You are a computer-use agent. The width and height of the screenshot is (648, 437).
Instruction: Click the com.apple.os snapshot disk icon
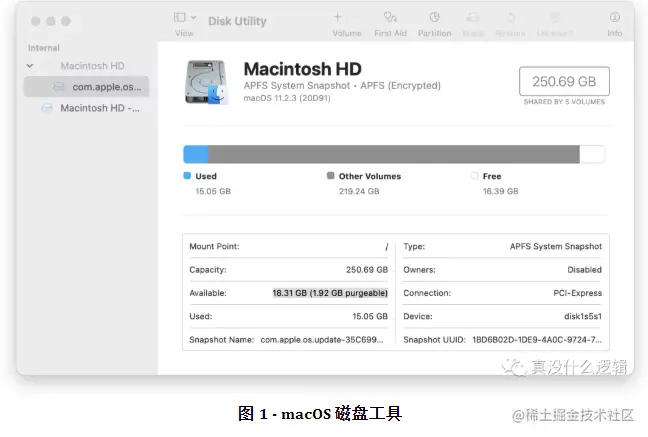point(59,87)
